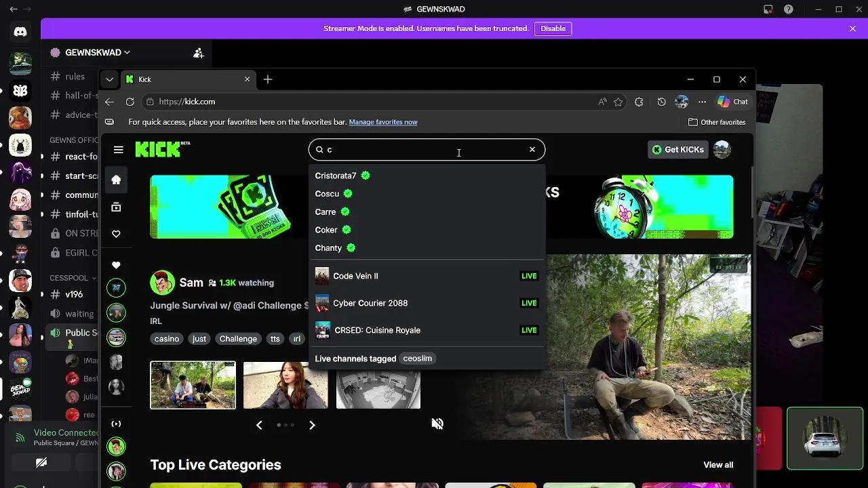Viewport: 868px width, 488px height.
Task: Click in the Kick search box
Action: coord(427,150)
